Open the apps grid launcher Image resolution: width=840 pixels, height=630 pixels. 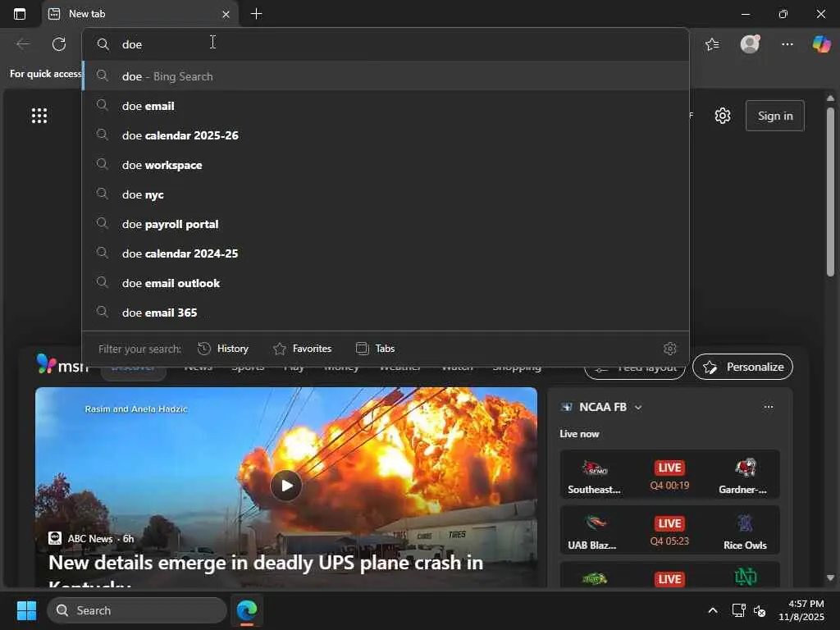pyautogui.click(x=39, y=116)
